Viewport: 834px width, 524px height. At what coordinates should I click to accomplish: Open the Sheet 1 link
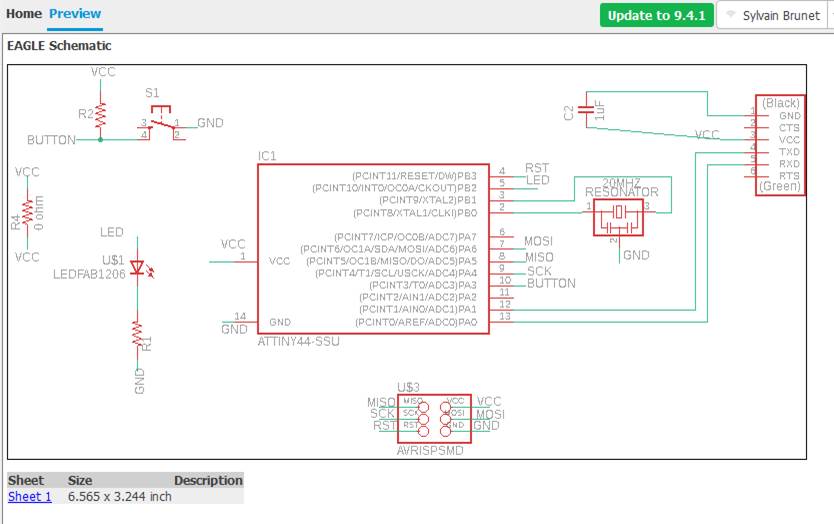click(30, 497)
